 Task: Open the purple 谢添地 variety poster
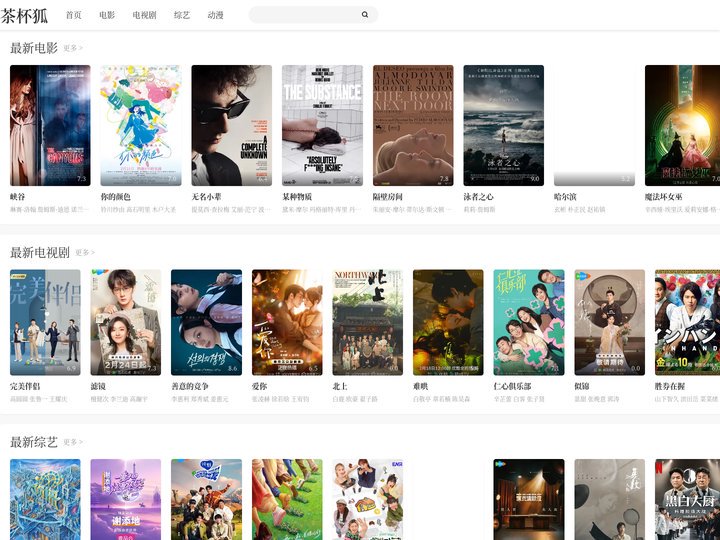[x=126, y=500]
